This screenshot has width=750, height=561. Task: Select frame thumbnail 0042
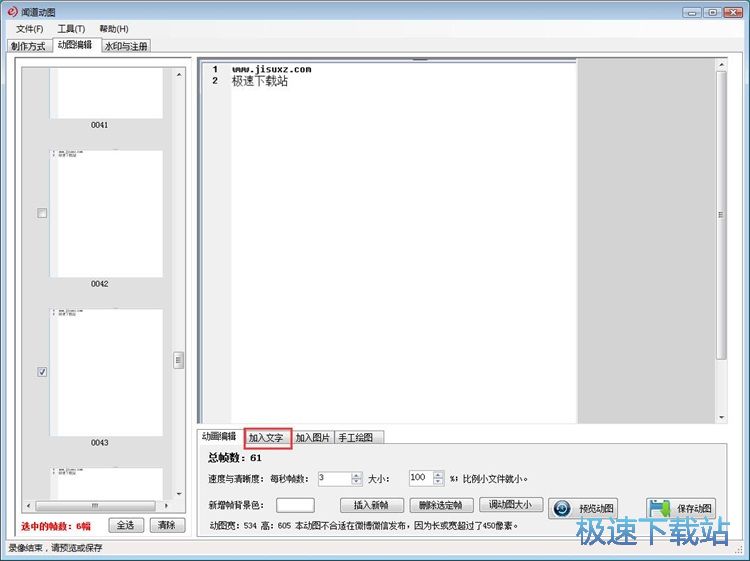(106, 213)
